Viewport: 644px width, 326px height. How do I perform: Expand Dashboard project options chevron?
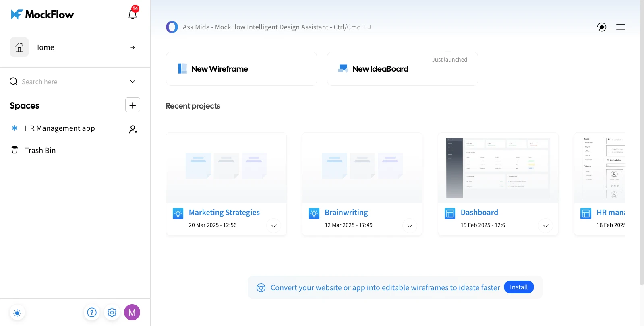click(x=545, y=226)
